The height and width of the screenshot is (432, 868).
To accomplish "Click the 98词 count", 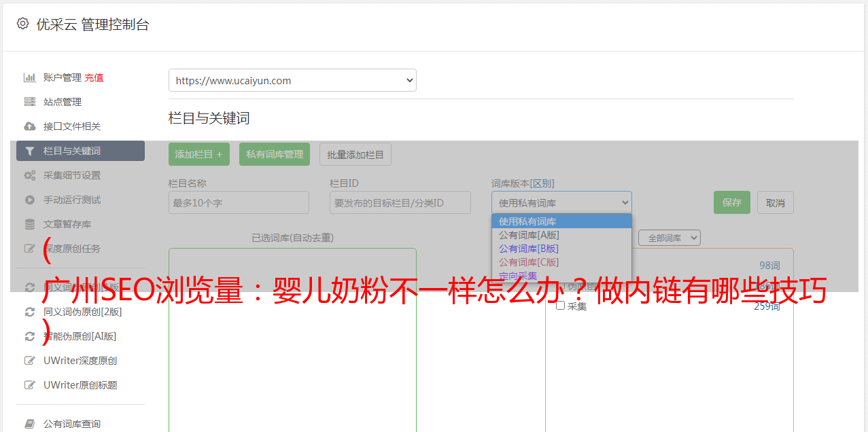I will coord(769,266).
